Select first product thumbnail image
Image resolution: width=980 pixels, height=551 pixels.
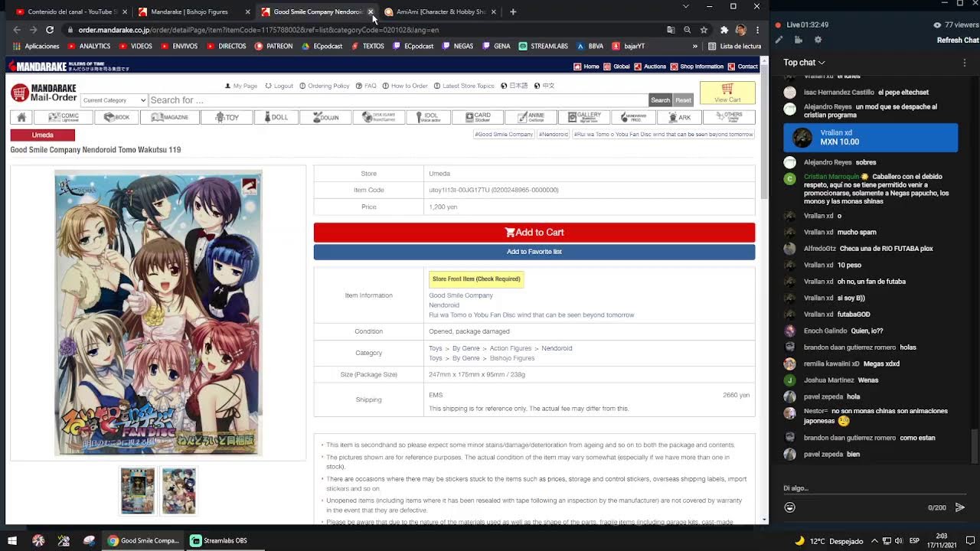(138, 491)
